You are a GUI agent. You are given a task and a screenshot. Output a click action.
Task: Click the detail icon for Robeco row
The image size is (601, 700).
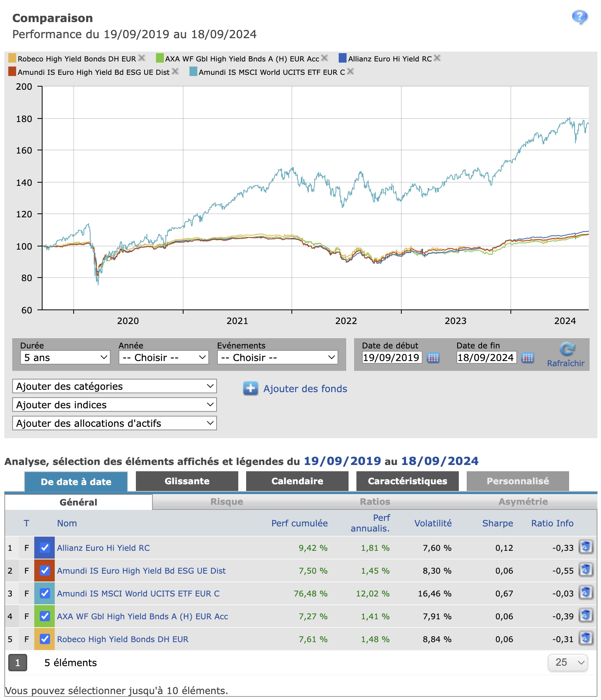(586, 639)
